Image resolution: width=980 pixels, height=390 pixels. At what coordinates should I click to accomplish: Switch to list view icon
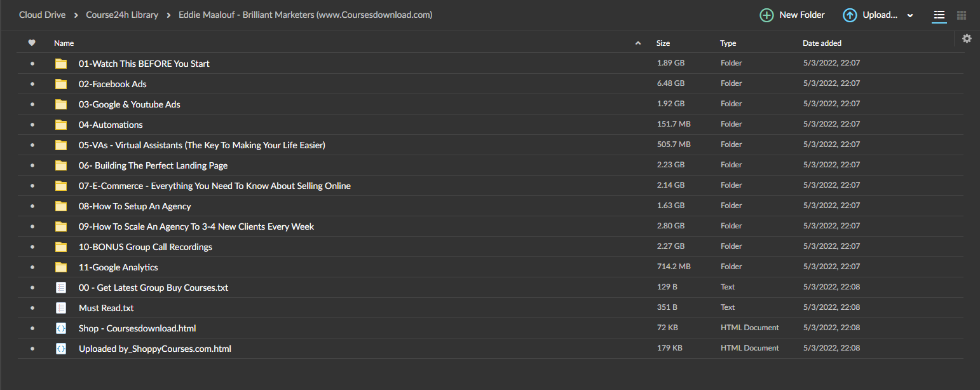[x=939, y=15]
